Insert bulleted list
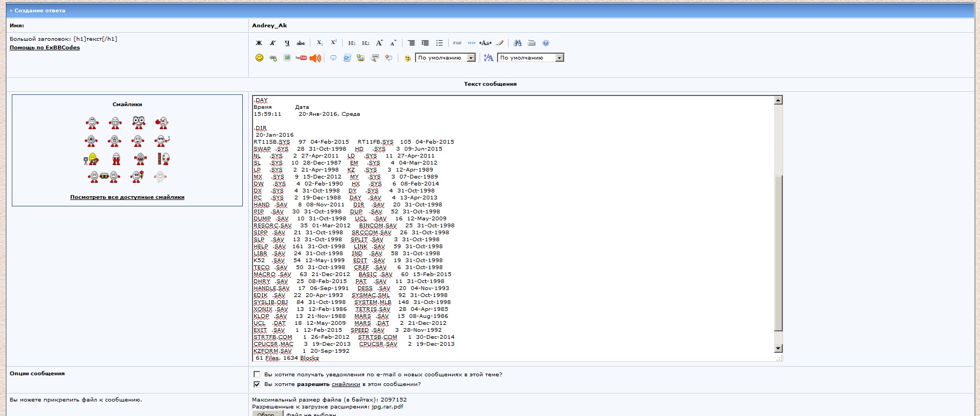This screenshot has width=980, height=416. [439, 43]
